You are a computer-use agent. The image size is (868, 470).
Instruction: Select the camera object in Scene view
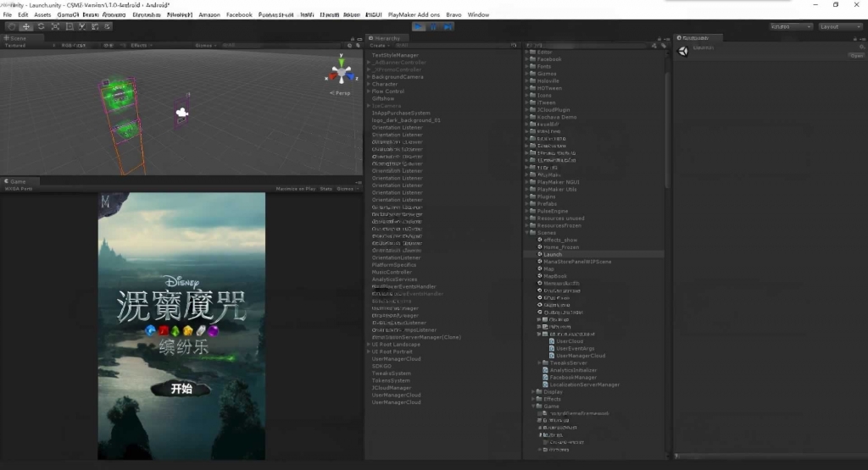point(181,113)
